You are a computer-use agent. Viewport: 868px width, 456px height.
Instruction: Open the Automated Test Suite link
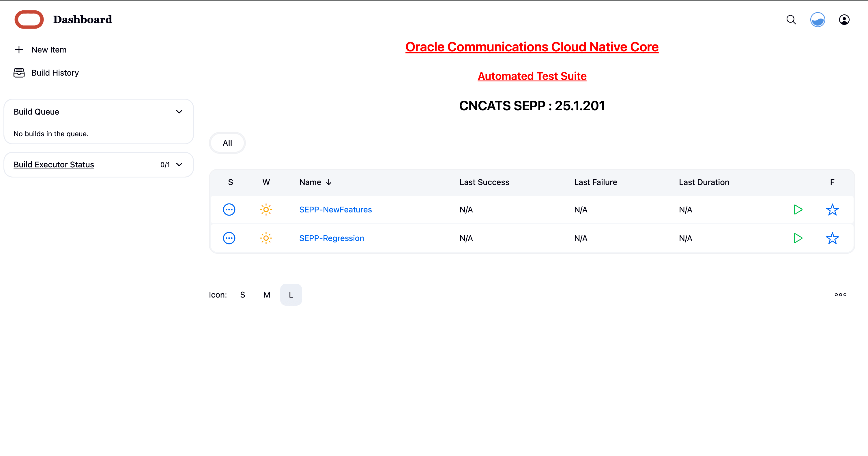[x=532, y=76]
